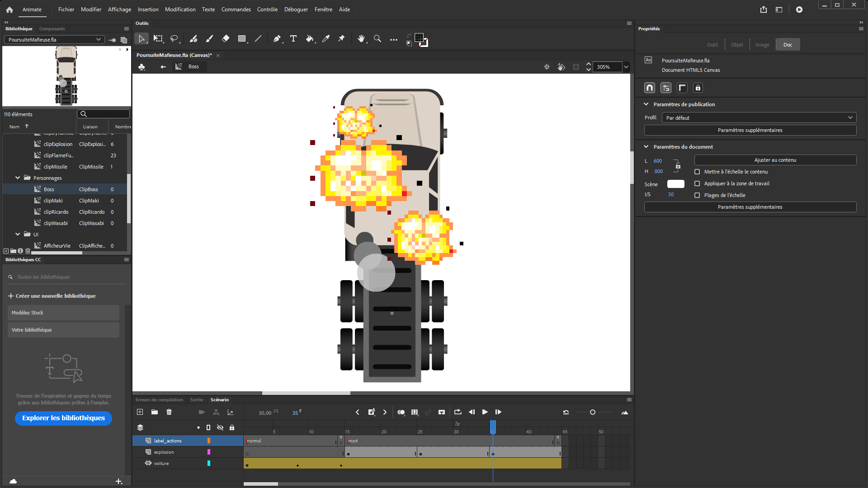Viewport: 868px width, 488px height.
Task: Open the Commandes menu
Action: click(x=236, y=9)
